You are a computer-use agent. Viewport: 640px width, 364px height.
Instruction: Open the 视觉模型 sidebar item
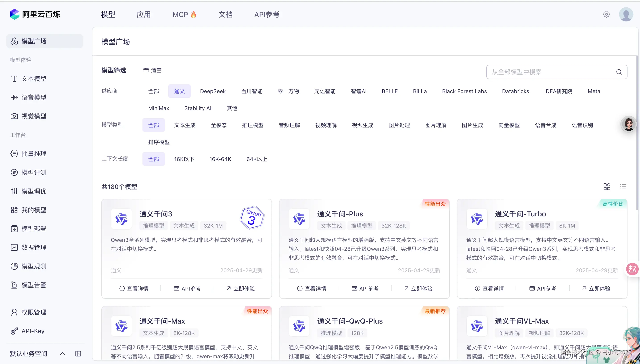click(x=44, y=116)
